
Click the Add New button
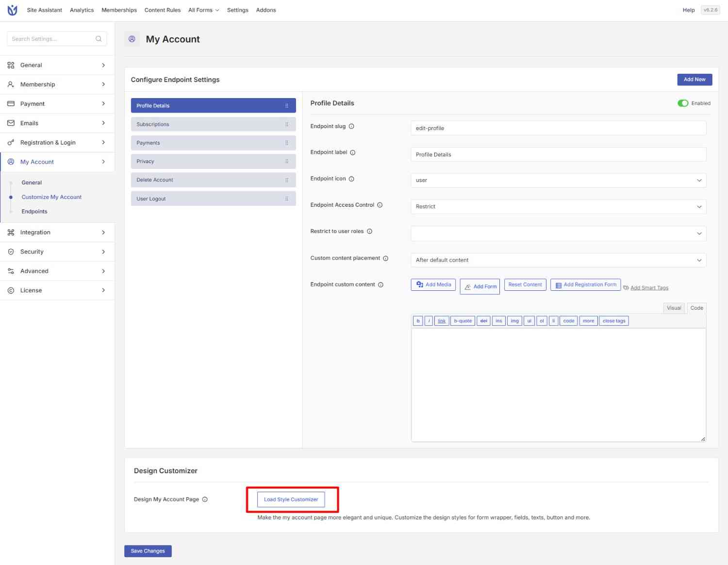(695, 80)
